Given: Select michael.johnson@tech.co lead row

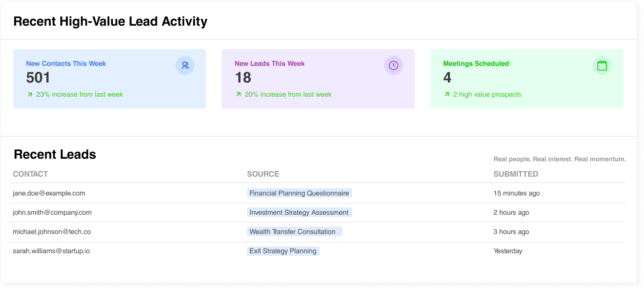Looking at the screenshot, I should click(x=52, y=232).
